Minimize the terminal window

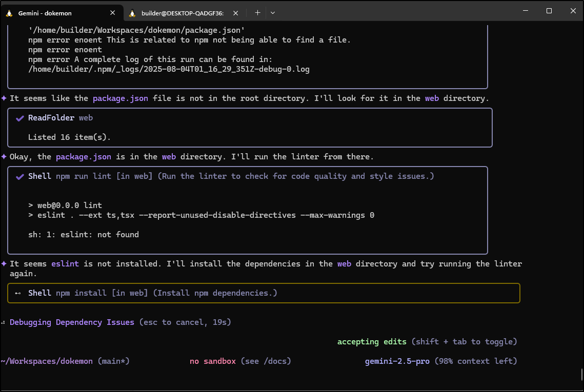point(526,11)
